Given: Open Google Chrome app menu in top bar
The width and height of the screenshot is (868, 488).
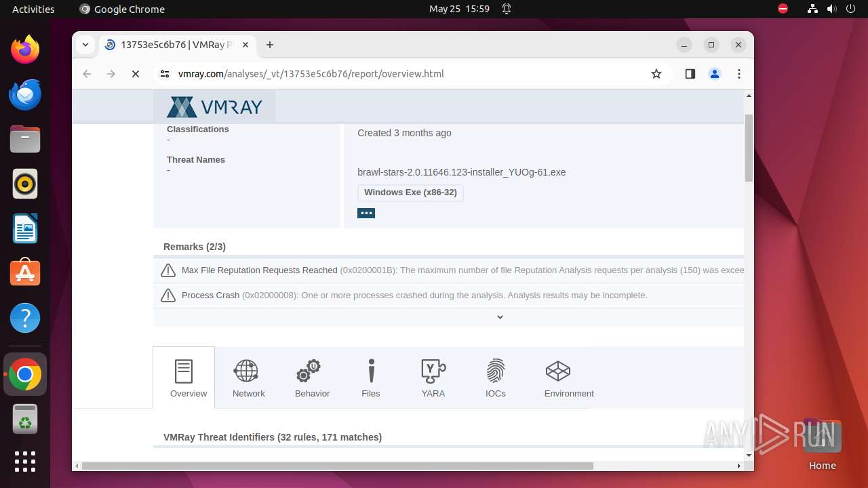Looking at the screenshot, I should click(x=122, y=9).
